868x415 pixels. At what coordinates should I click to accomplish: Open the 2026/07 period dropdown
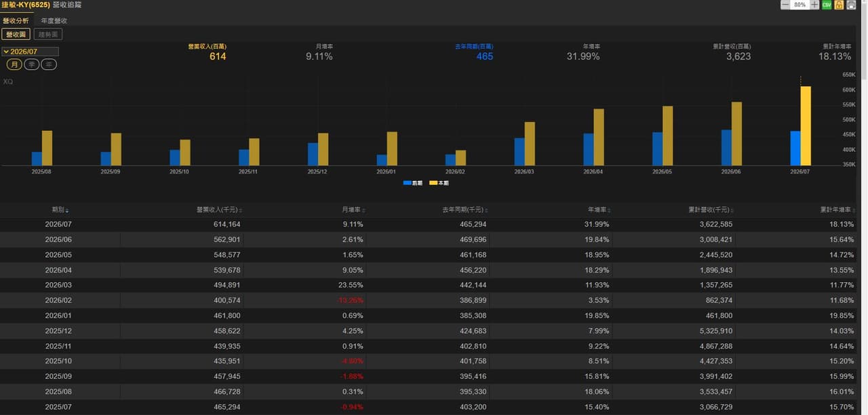(31, 52)
